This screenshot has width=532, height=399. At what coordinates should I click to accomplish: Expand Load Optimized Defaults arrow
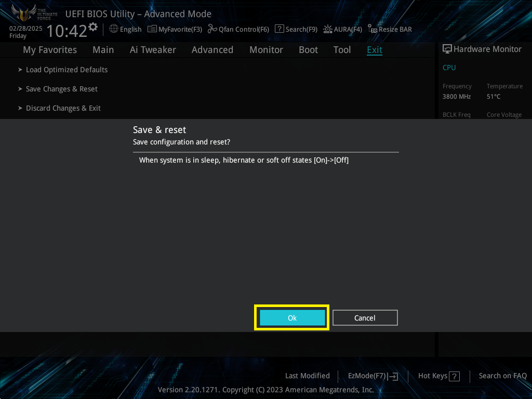[x=20, y=70]
